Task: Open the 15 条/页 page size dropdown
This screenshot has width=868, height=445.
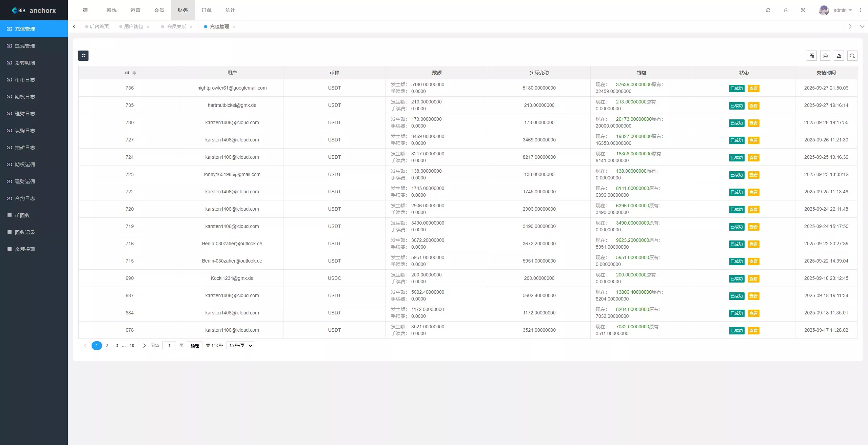Action: coord(240,346)
